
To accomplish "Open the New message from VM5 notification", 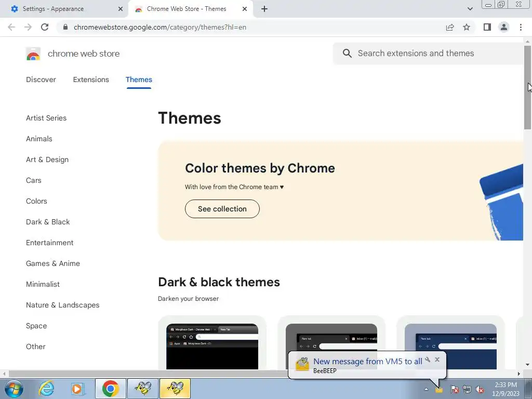I will [x=367, y=362].
